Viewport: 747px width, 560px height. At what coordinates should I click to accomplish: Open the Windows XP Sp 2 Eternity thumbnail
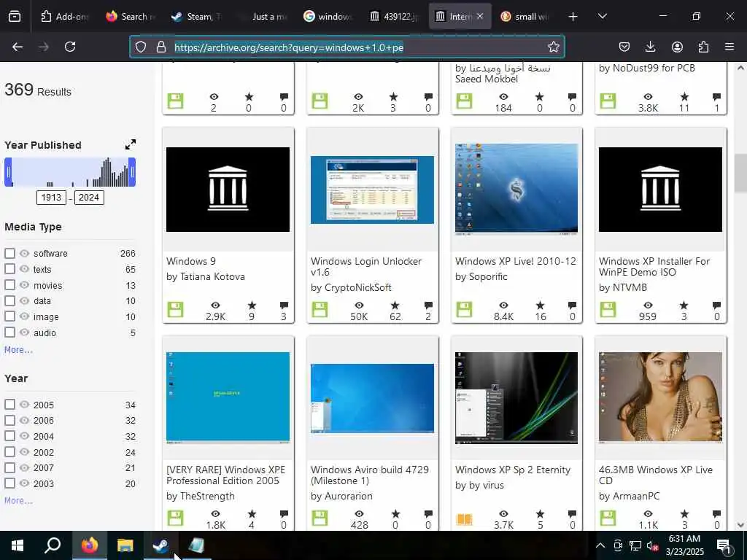[x=516, y=398]
